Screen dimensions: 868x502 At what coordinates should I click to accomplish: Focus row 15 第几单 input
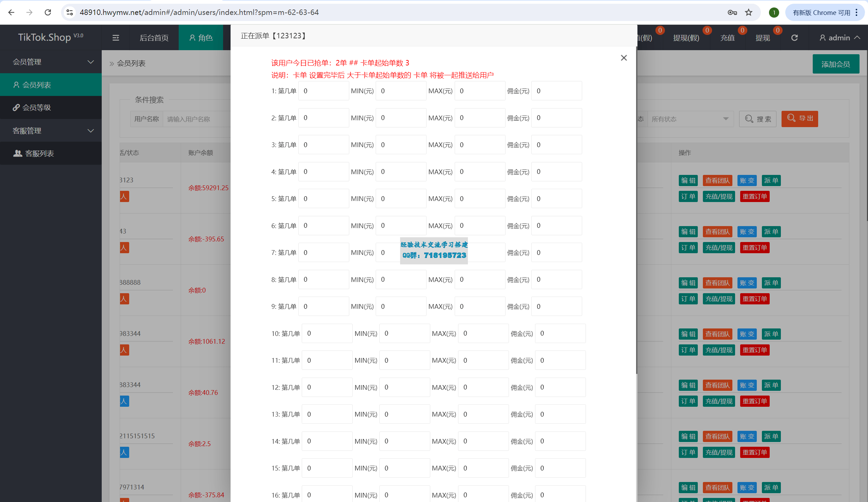pyautogui.click(x=327, y=468)
